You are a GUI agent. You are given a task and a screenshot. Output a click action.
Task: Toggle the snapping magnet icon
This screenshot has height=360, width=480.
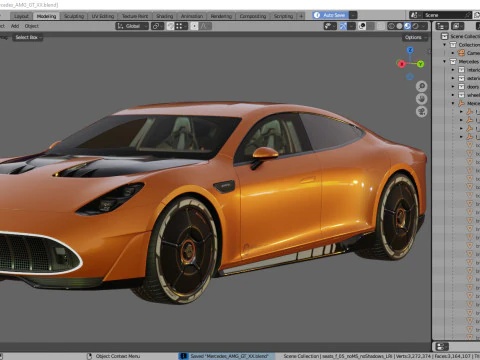point(170,26)
